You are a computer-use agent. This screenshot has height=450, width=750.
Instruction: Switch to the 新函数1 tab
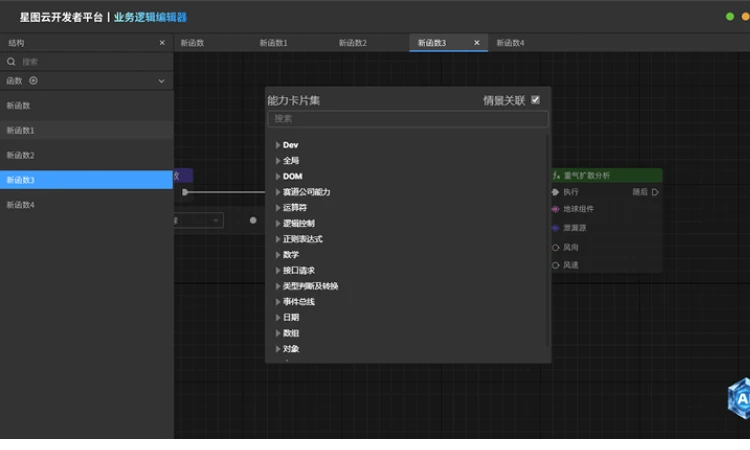coord(274,43)
